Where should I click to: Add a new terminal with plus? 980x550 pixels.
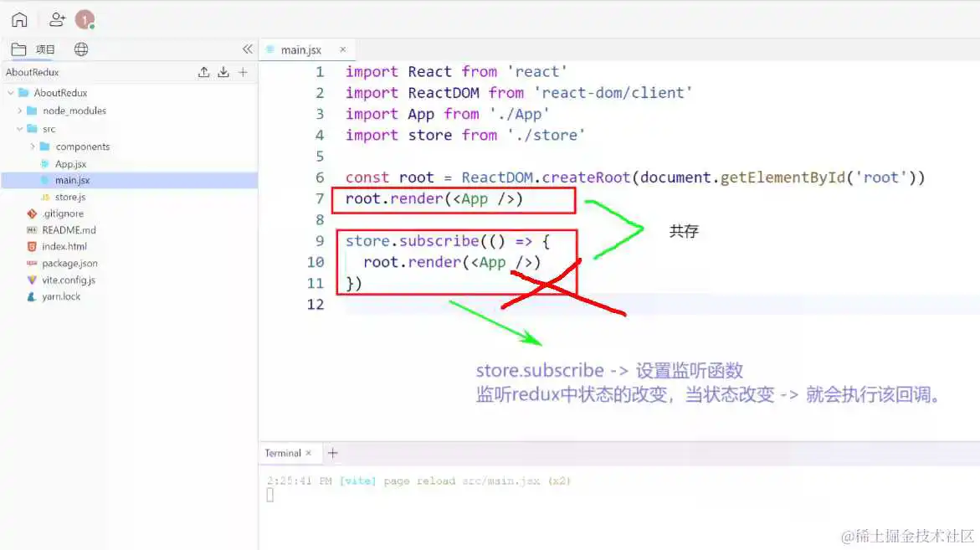click(x=333, y=453)
